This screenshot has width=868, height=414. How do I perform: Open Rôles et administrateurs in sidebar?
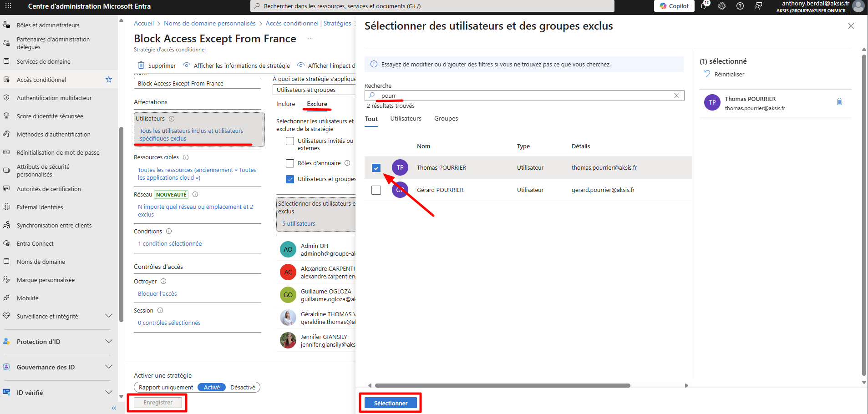pyautogui.click(x=48, y=25)
